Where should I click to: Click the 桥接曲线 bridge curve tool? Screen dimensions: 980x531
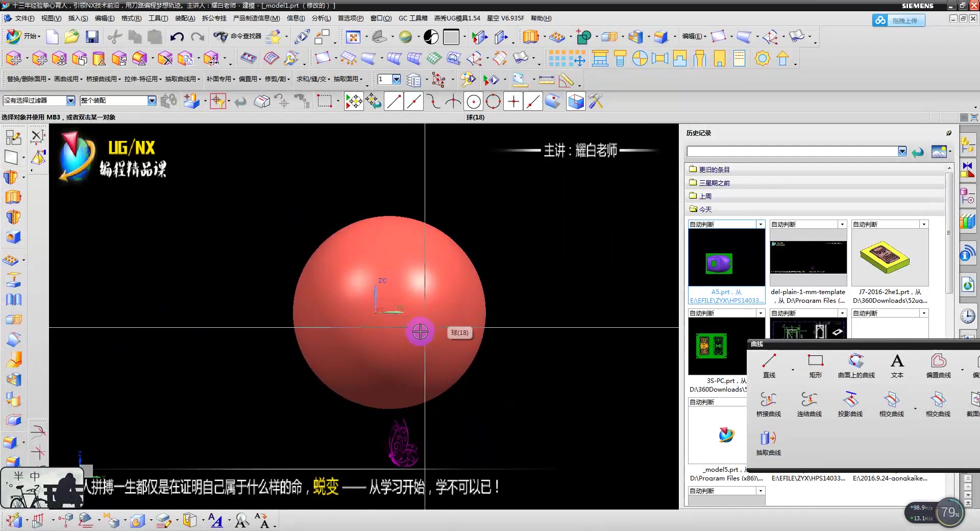769,404
